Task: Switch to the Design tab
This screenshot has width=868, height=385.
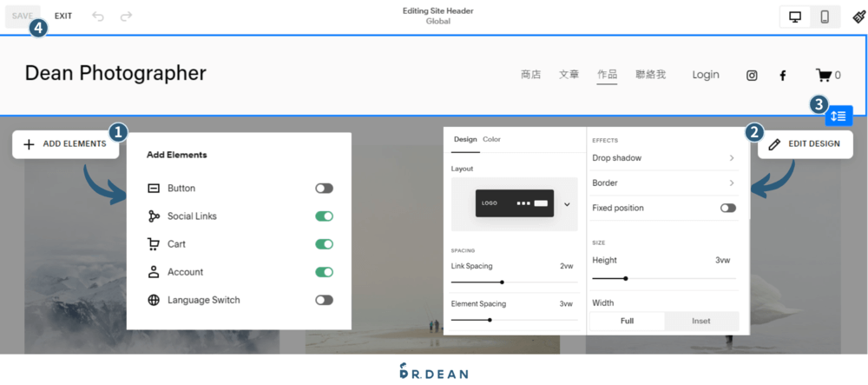Action: point(465,140)
